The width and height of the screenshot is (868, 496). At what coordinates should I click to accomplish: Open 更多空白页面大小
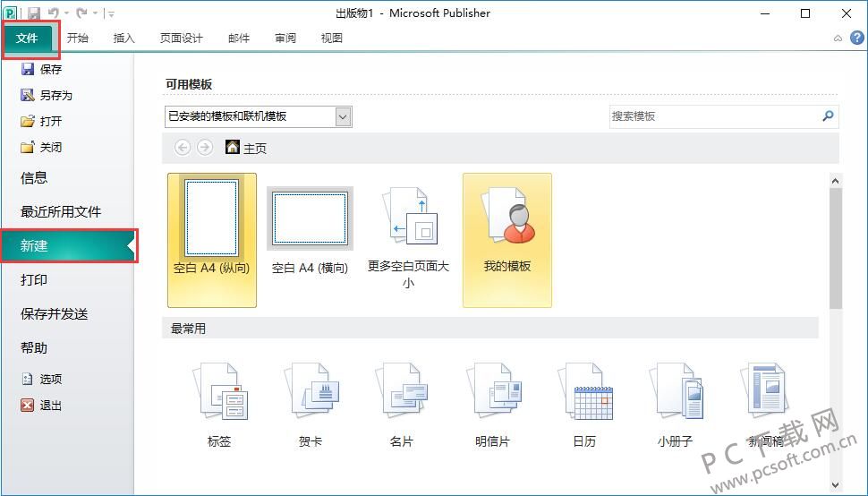[x=408, y=238]
